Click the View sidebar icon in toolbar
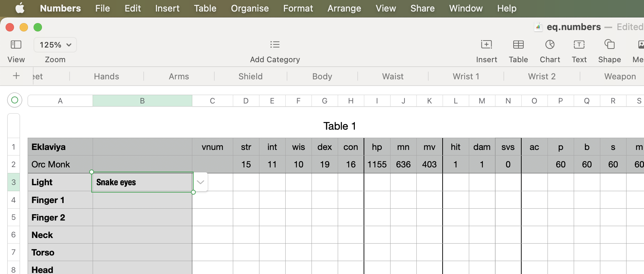This screenshot has height=274, width=644. pyautogui.click(x=16, y=45)
